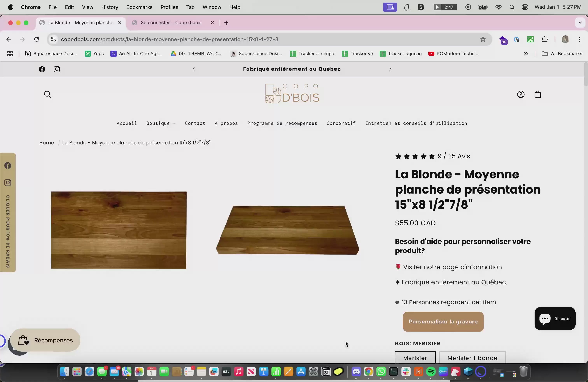Close the La Blonde product tab
This screenshot has width=588, height=382.
[120, 23]
